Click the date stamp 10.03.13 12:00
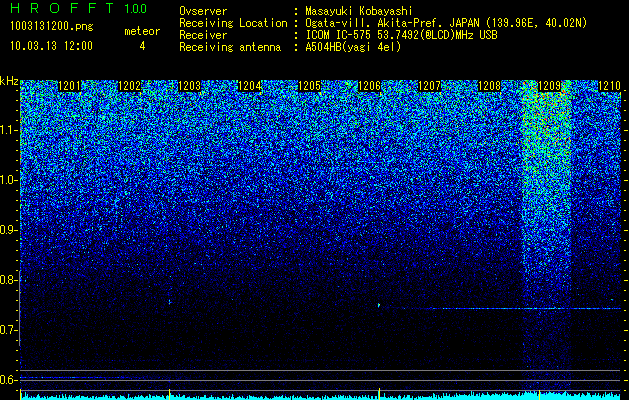 (x=51, y=46)
